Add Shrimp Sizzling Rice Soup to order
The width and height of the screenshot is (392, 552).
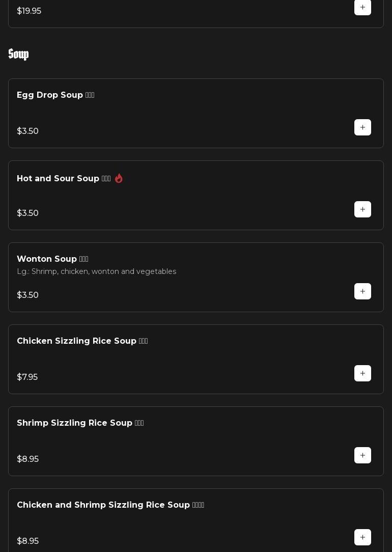coord(362,455)
